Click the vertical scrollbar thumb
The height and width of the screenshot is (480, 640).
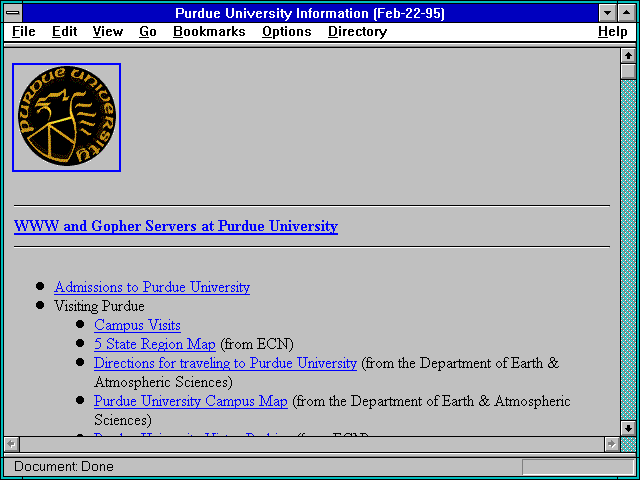628,71
